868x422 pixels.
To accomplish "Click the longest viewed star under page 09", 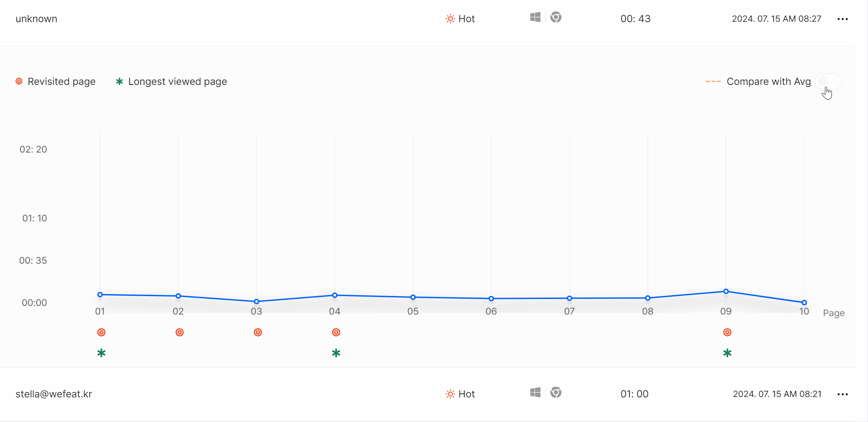I will [727, 353].
